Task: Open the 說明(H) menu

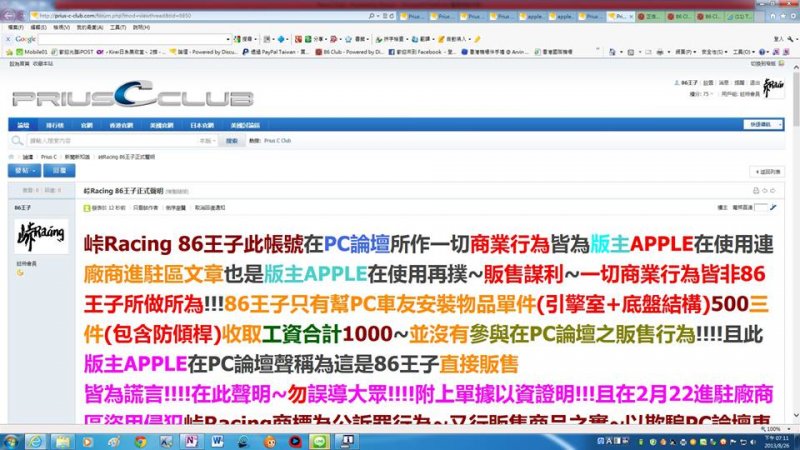Action: pos(141,27)
